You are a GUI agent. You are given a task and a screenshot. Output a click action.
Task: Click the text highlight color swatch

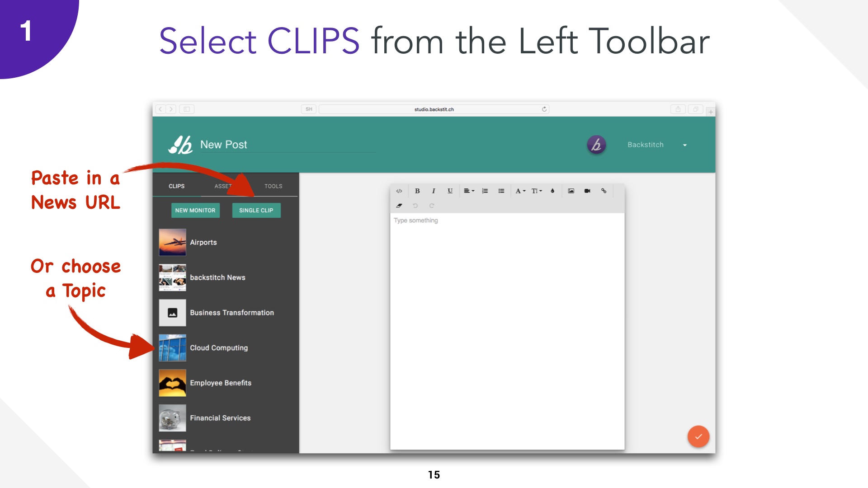point(554,191)
